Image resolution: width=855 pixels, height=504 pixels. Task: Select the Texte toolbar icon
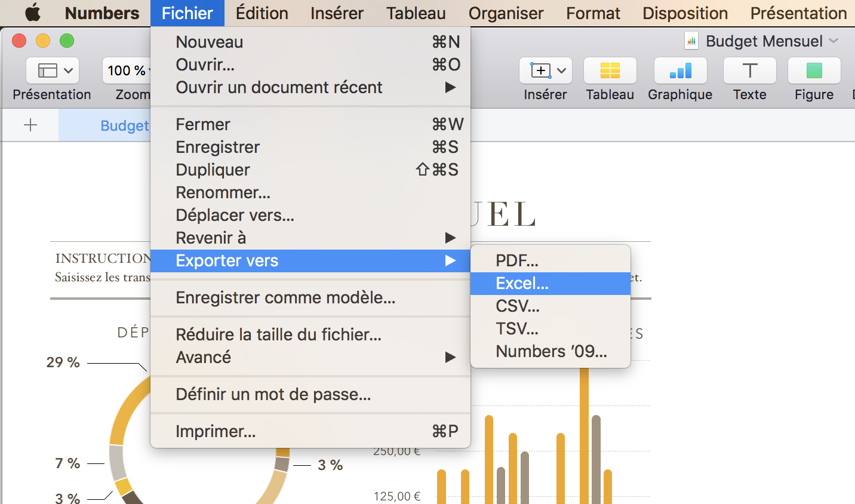tap(749, 71)
